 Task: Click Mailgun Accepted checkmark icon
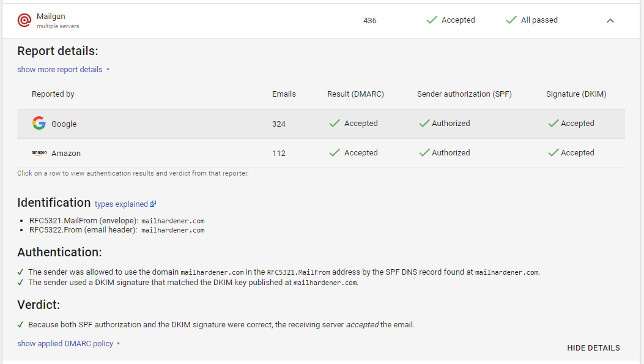click(x=432, y=20)
